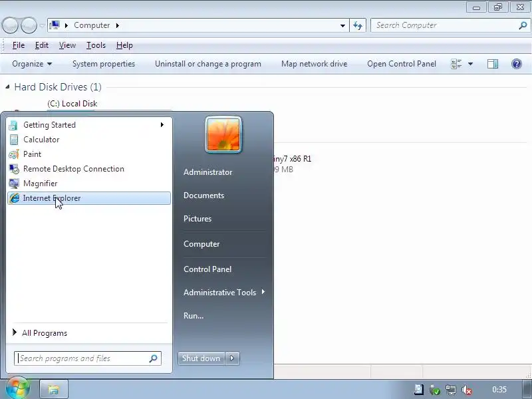Click the Refresh button by address bar
Viewport: 532px width, 399px height.
[x=358, y=25]
